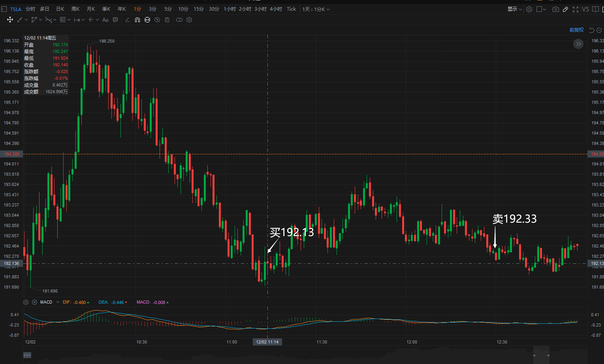Expand Fibonacci tool options arrow
The width and height of the screenshot is (604, 364).
click(69, 20)
